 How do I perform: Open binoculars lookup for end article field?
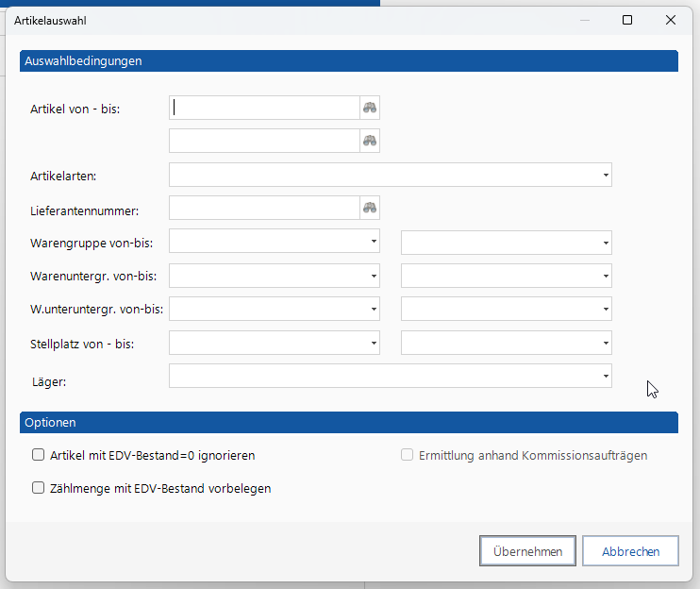pos(370,141)
